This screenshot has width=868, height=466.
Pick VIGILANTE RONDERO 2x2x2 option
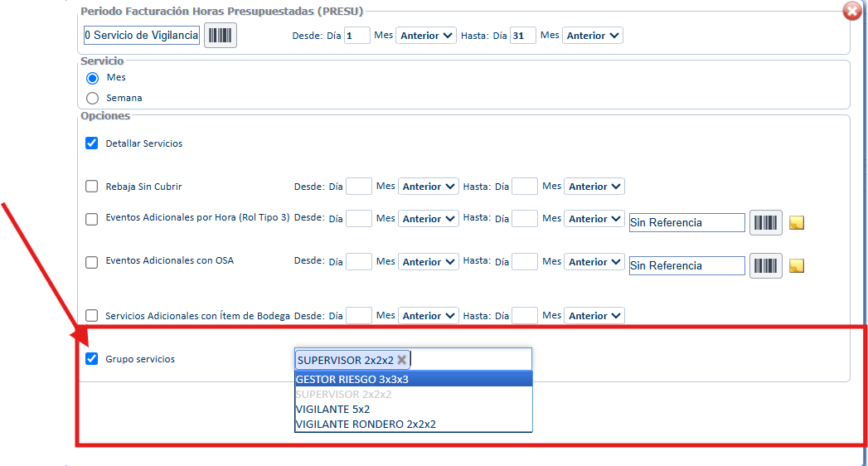coord(414,424)
